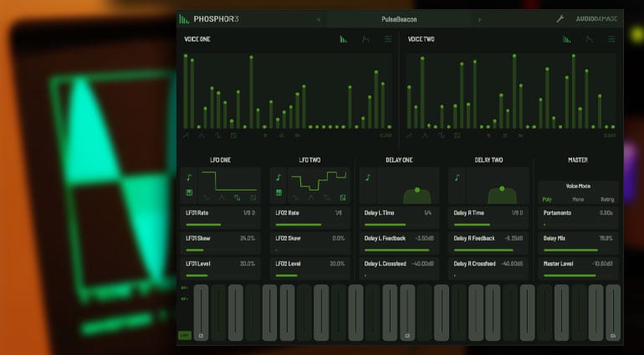The width and height of the screenshot is (644, 355).
Task: Toggle LFO One tempo sync note icon
Action: (x=189, y=177)
